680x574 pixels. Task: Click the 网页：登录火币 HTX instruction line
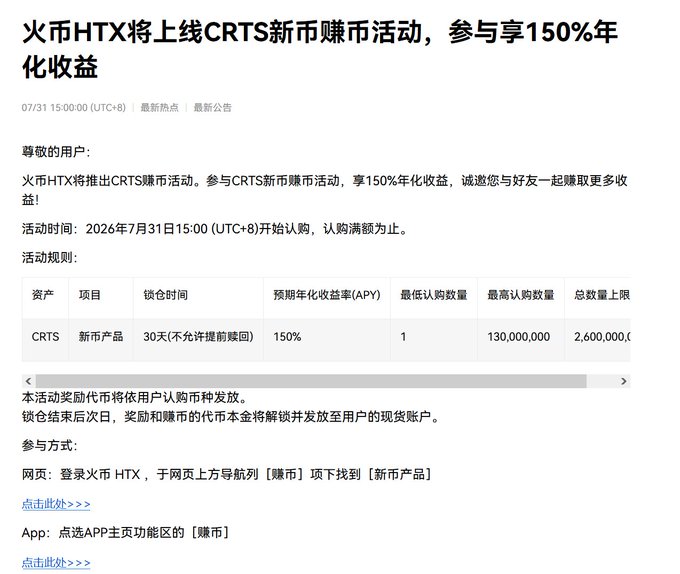[227, 474]
